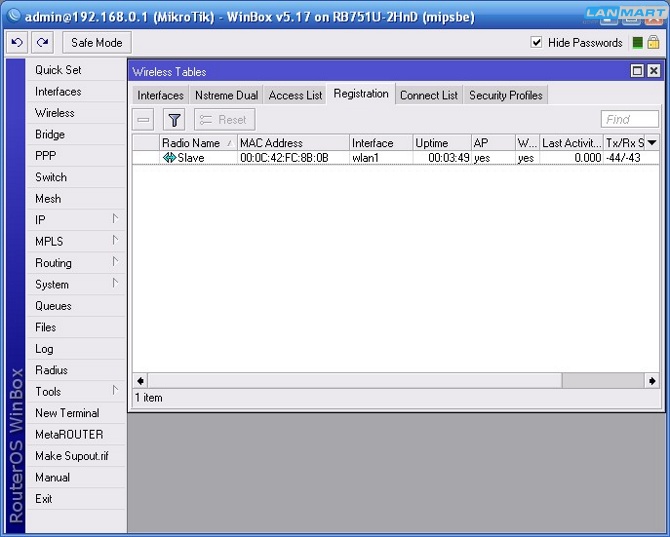
Task: Click the Slave radio icon in the row
Action: (x=169, y=158)
